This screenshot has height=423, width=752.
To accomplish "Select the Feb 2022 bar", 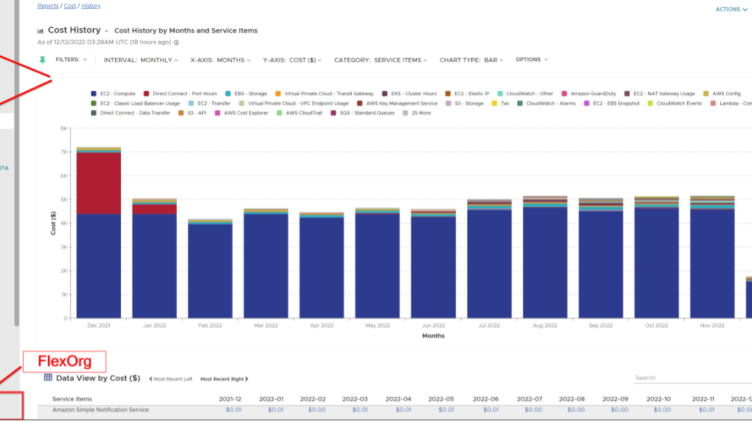I will click(210, 269).
